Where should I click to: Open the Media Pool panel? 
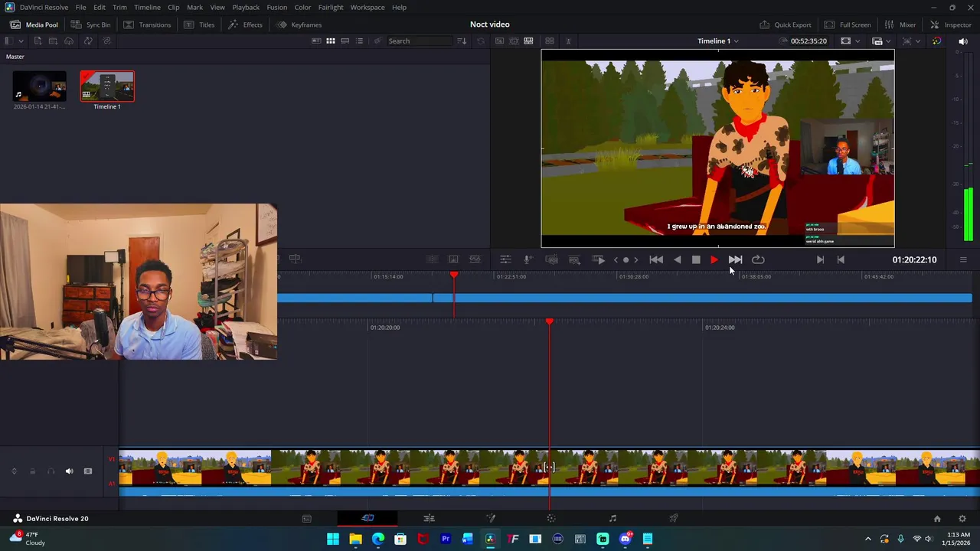tap(34, 24)
